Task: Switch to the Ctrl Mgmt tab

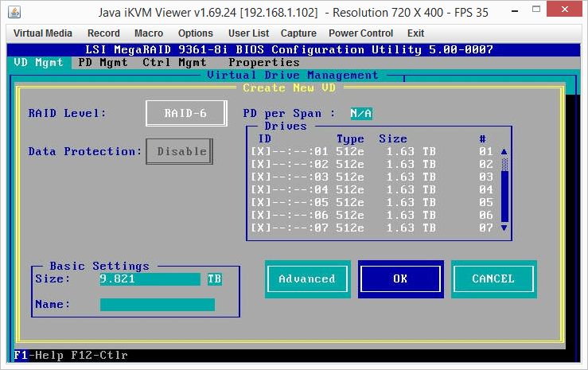Action: (174, 62)
